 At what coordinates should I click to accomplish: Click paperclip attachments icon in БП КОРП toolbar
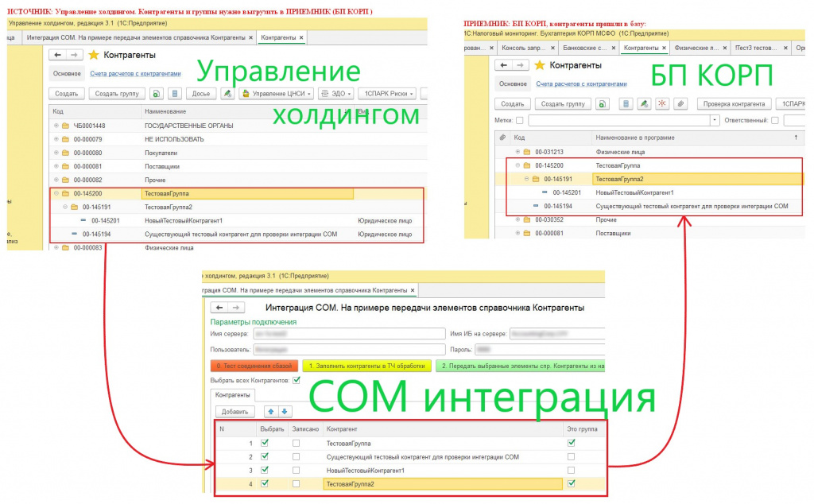[x=680, y=104]
